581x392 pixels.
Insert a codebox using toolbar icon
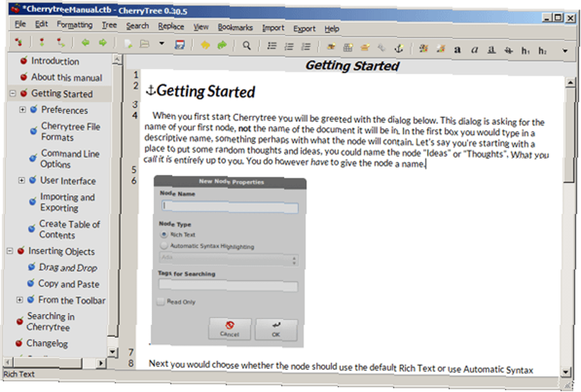pyautogui.click(x=365, y=48)
